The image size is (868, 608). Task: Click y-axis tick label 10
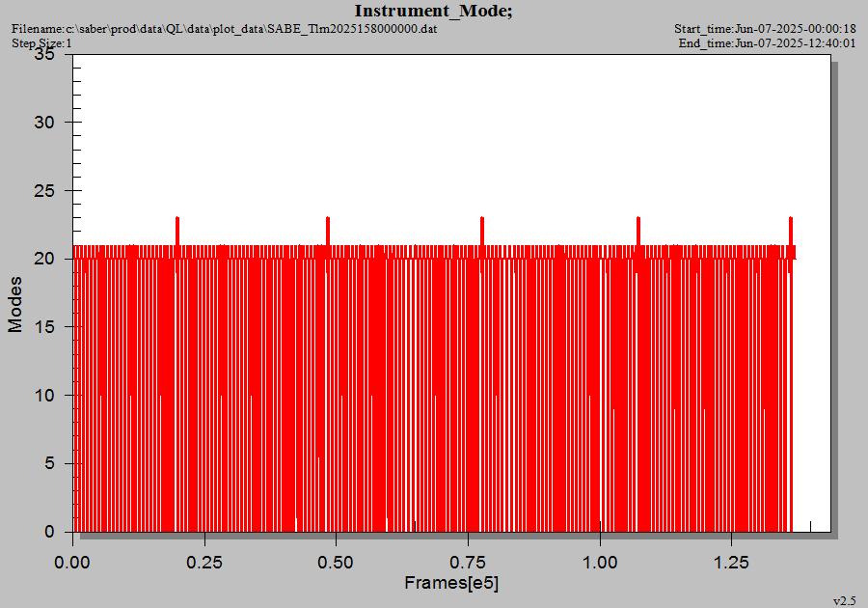click(44, 396)
